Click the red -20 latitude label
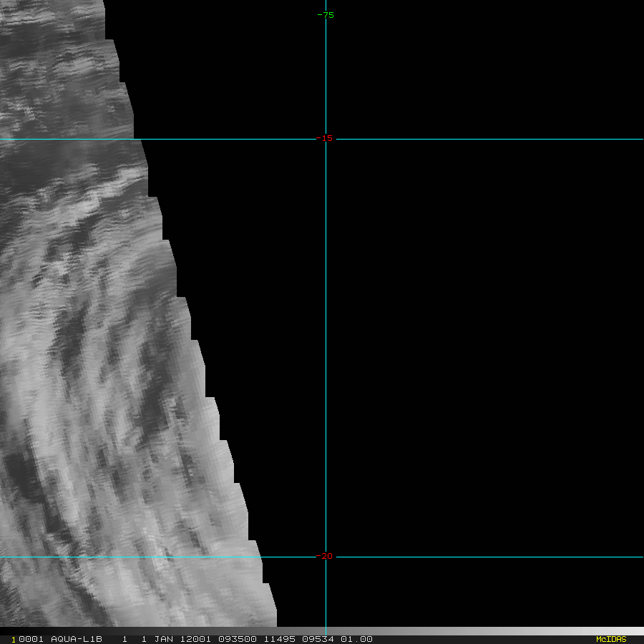This screenshot has width=644, height=644. 326,557
